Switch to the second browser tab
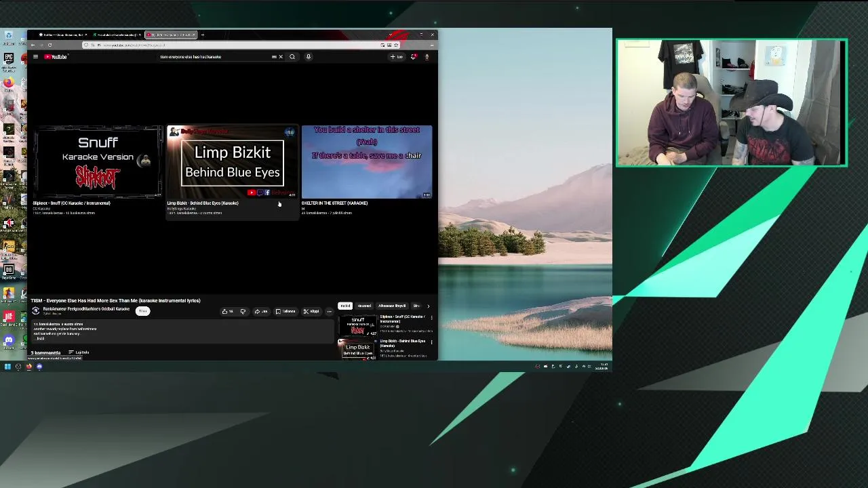This screenshot has width=868, height=488. point(117,35)
